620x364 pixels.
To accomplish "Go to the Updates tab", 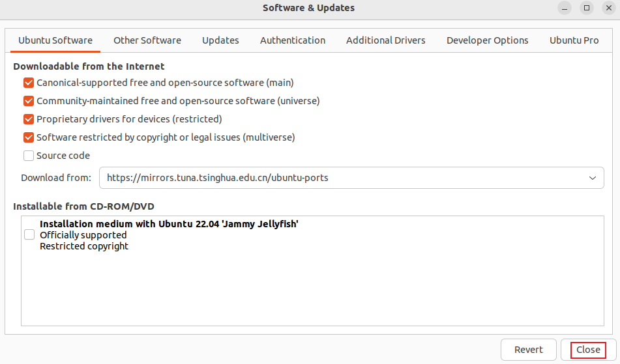I will click(220, 40).
